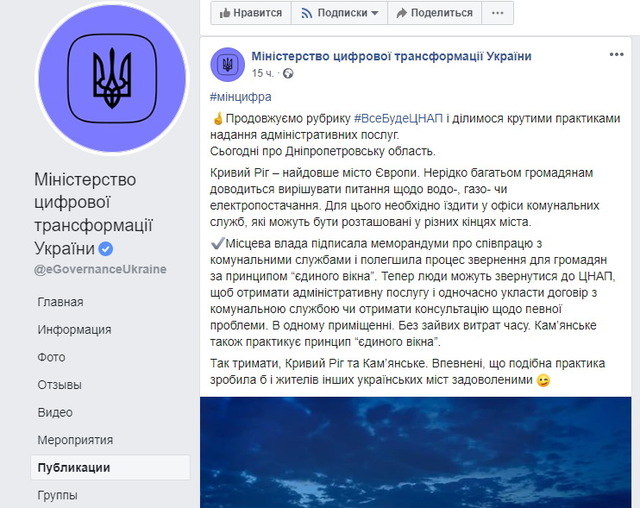Click the blue verified badge icon
Screen dimensions: 640x508
106,248
